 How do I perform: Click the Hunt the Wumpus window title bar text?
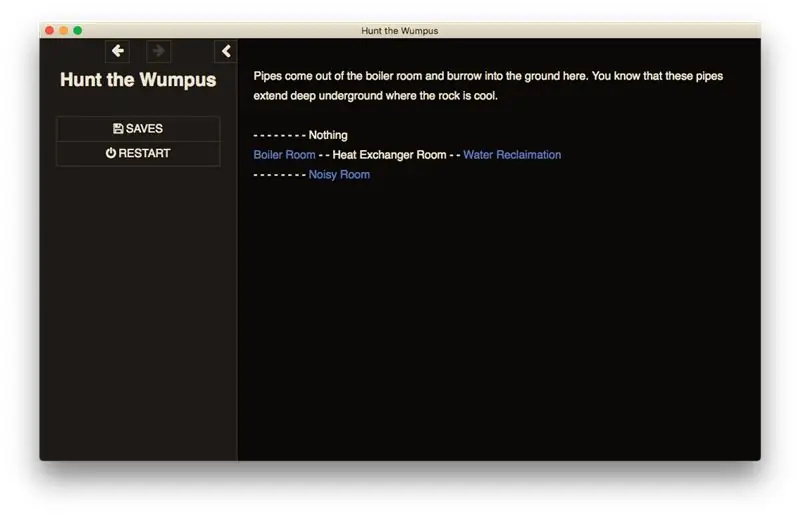pyautogui.click(x=399, y=31)
